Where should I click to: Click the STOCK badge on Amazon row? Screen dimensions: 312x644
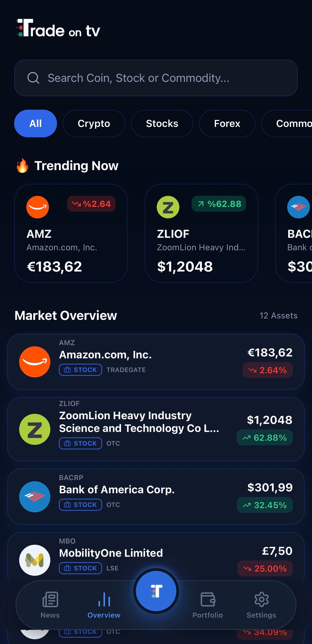click(x=80, y=370)
